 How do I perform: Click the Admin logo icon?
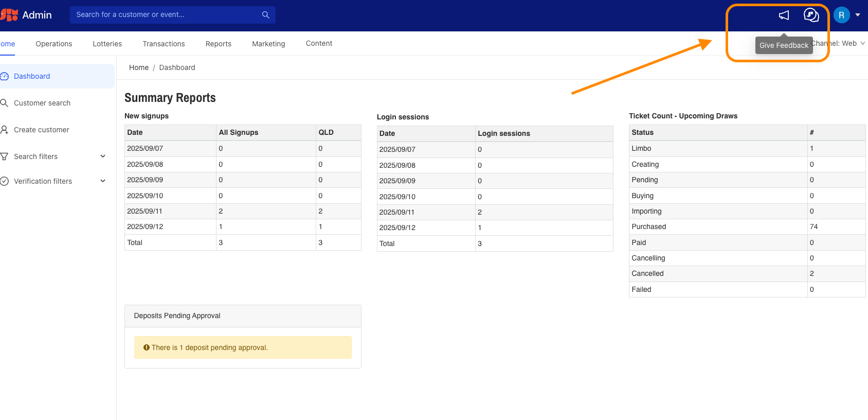(9, 15)
